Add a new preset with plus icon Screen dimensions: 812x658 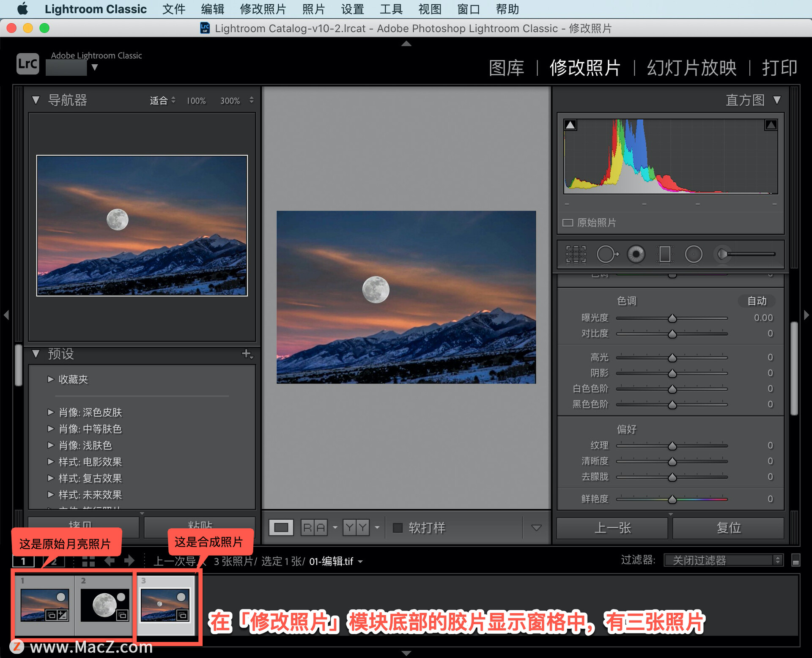[247, 354]
